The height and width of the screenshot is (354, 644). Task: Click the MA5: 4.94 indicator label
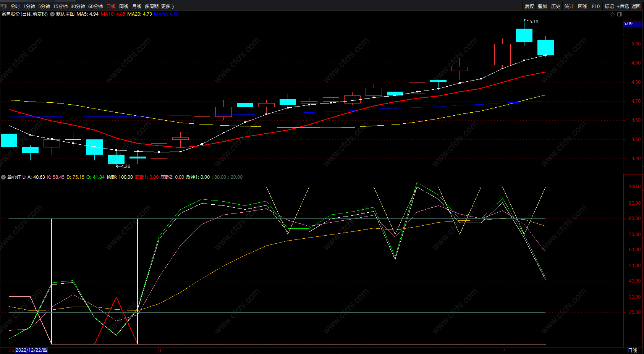click(87, 14)
